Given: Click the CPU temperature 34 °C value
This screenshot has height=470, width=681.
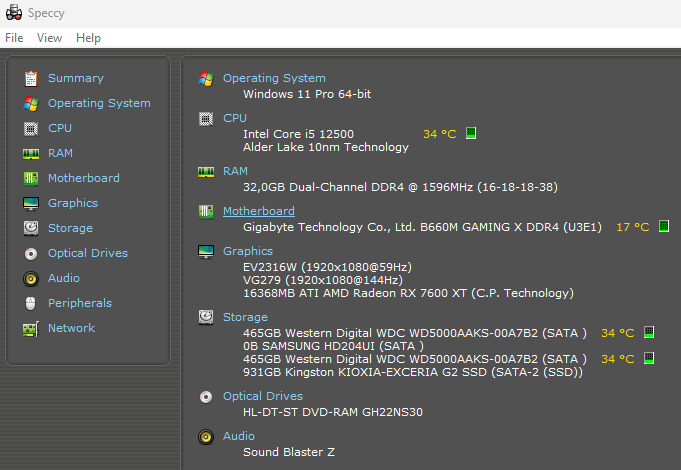Looking at the screenshot, I should [x=440, y=134].
